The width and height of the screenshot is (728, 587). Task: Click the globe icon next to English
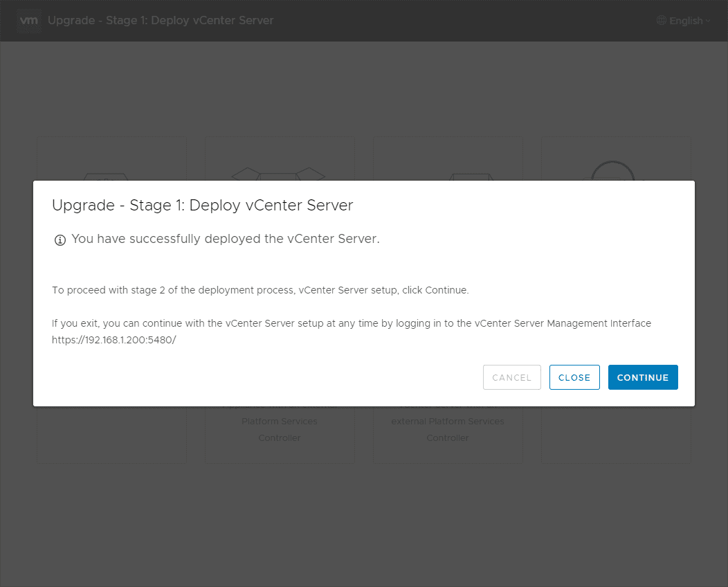(661, 21)
